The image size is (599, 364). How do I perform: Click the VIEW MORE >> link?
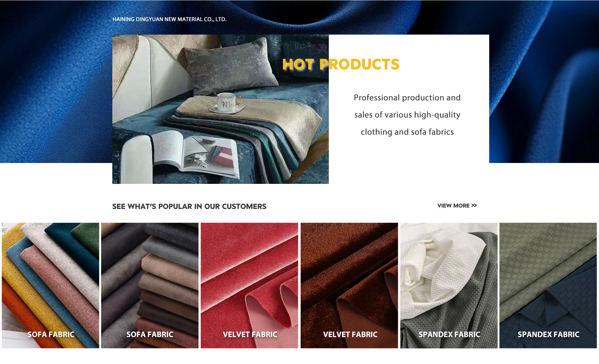(457, 206)
